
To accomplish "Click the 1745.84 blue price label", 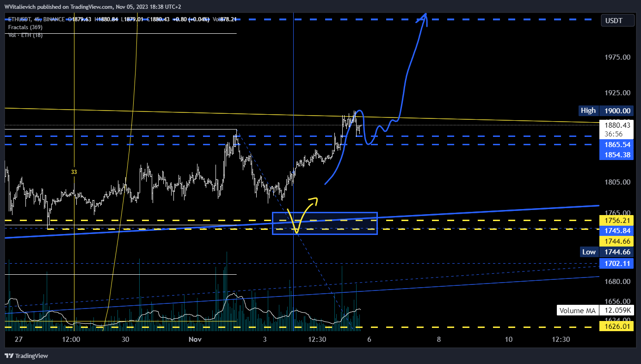I will [617, 230].
